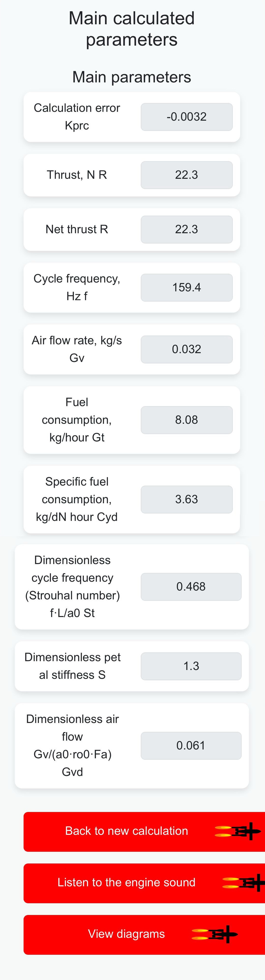The image size is (265, 980).
Task: Listen to the engine sound
Action: [x=144, y=883]
